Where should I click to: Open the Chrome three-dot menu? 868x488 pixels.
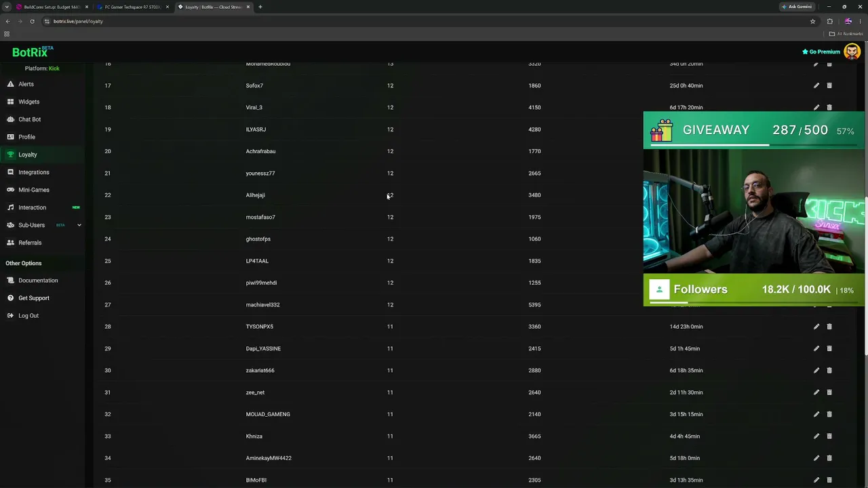(x=860, y=21)
